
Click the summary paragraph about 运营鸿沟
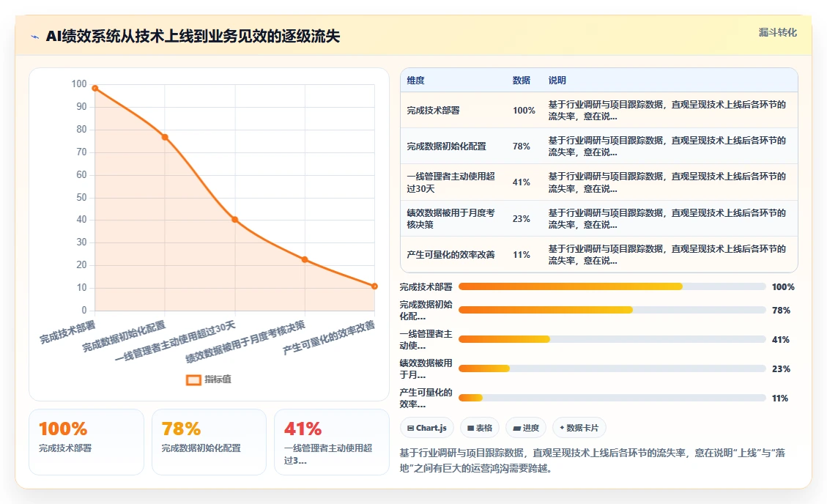click(593, 460)
